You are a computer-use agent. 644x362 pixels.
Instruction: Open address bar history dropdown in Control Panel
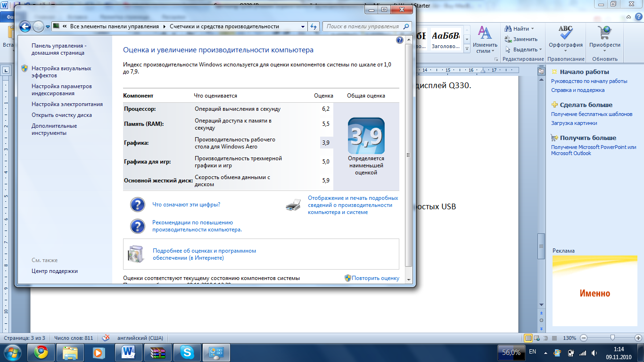pos(303,26)
